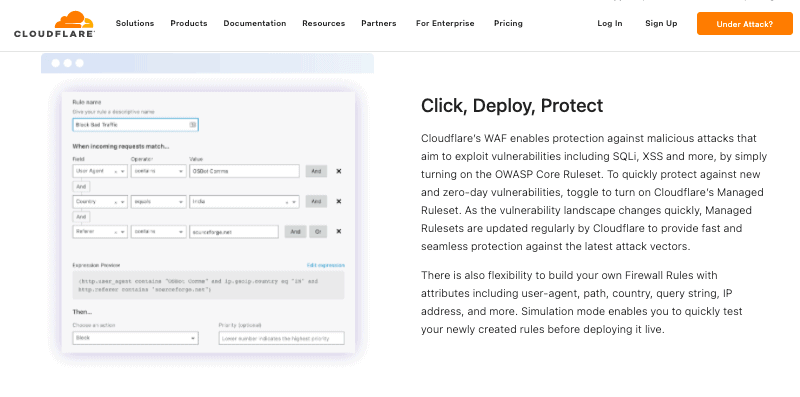Image resolution: width=800 pixels, height=397 pixels.
Task: Click the Click, Deploy, Protect heading
Action: click(512, 106)
